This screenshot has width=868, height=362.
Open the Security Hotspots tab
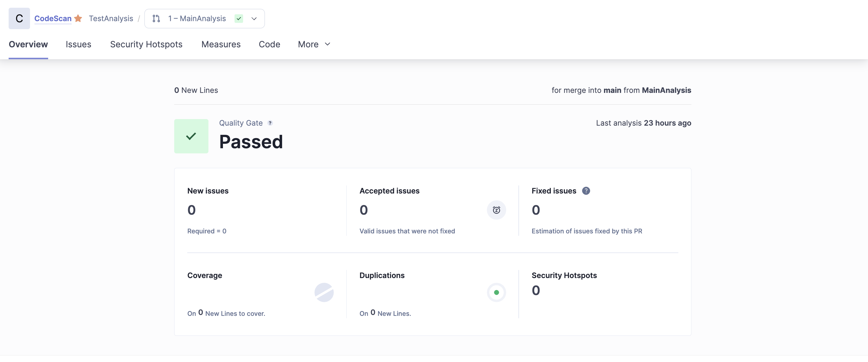pos(146,44)
